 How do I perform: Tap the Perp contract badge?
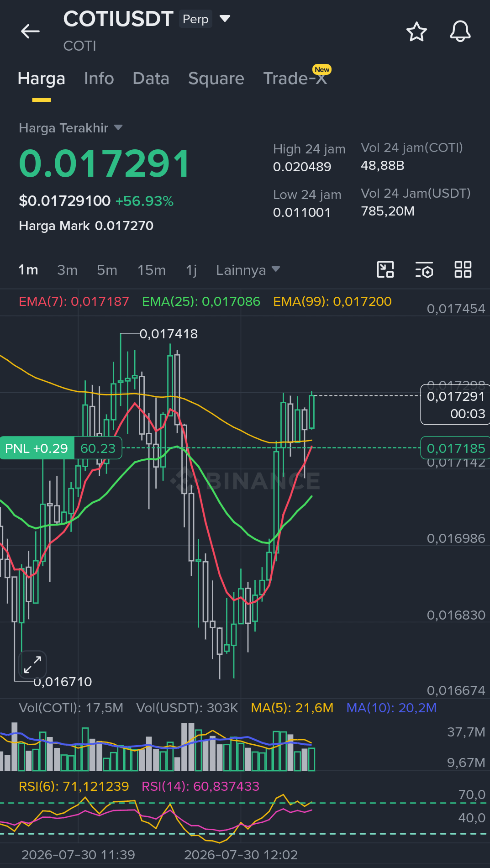[x=195, y=19]
